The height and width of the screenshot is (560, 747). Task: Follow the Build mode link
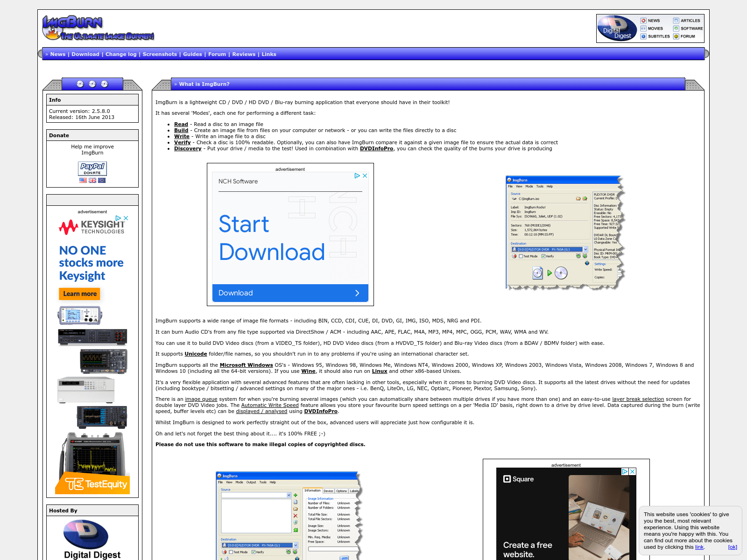click(181, 130)
